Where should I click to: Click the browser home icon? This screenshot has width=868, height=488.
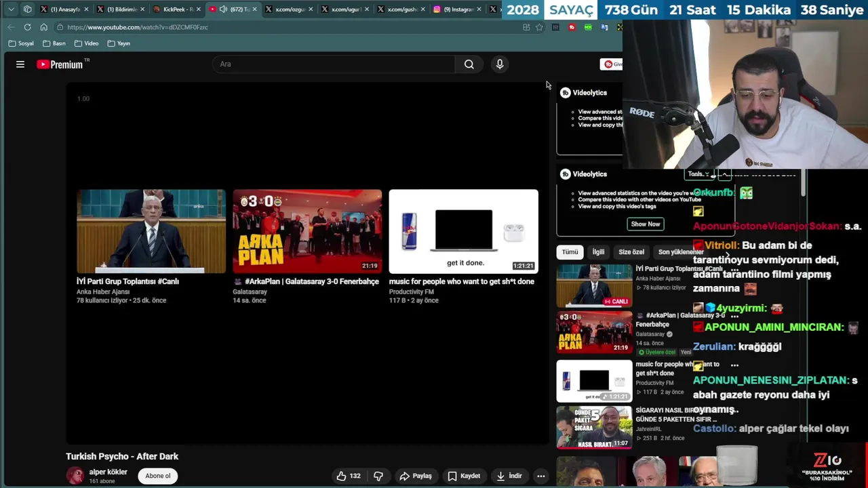(x=43, y=27)
